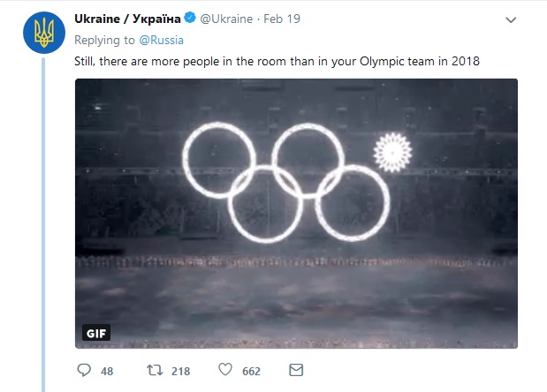Click the vertical thread line below the avatar
547x392 pixels.
pos(43,221)
